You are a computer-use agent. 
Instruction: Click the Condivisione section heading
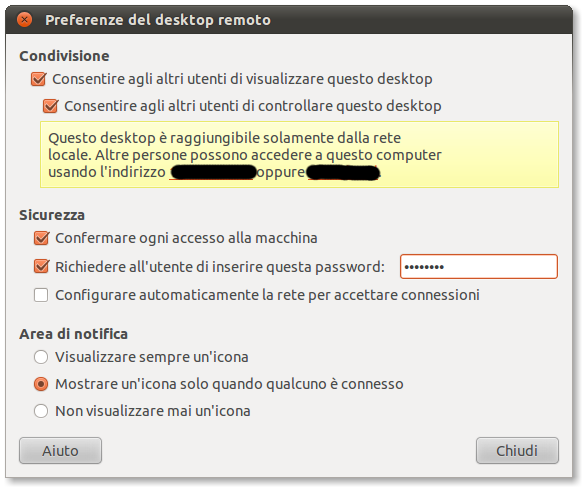coord(64,56)
